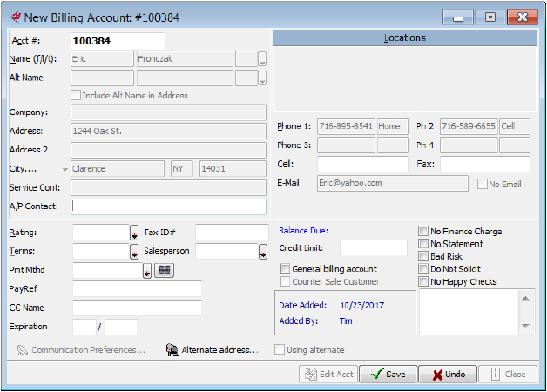Open the Rating dropdown

click(x=134, y=233)
